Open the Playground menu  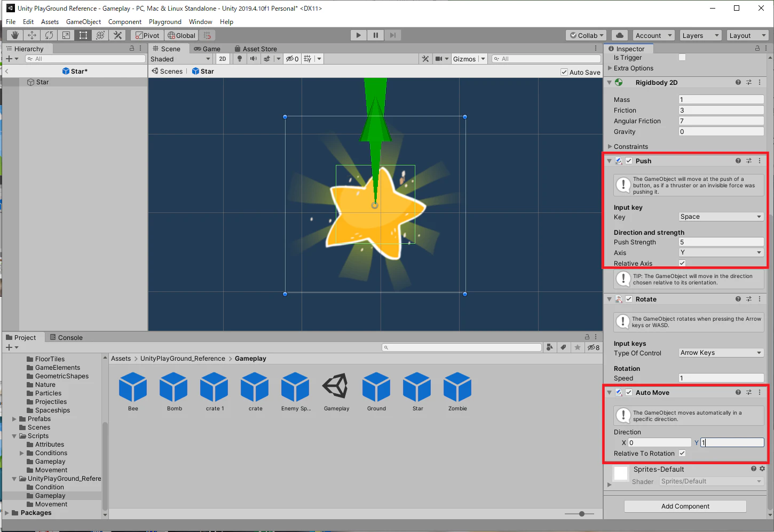[x=165, y=22]
